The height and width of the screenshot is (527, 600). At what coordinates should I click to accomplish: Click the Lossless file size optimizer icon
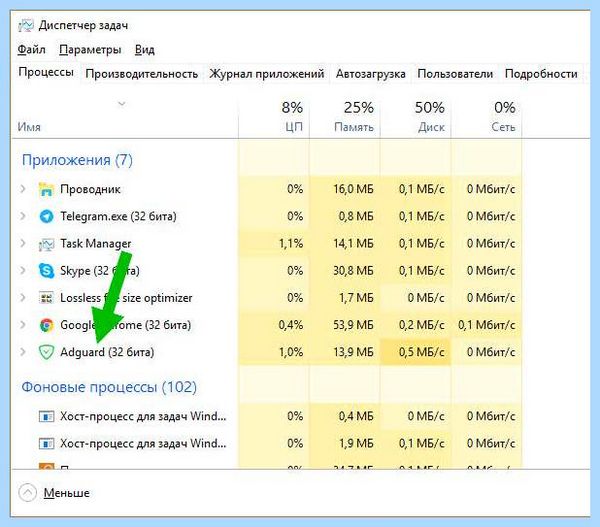[46, 298]
